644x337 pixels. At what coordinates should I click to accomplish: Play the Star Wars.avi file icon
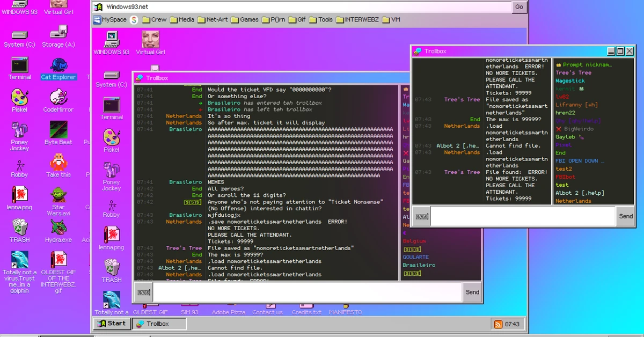pos(58,195)
